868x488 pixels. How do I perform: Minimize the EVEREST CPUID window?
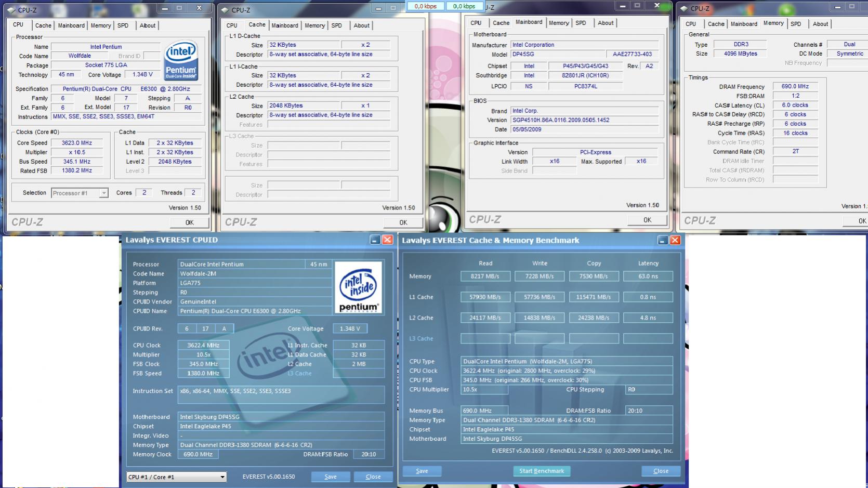click(375, 240)
